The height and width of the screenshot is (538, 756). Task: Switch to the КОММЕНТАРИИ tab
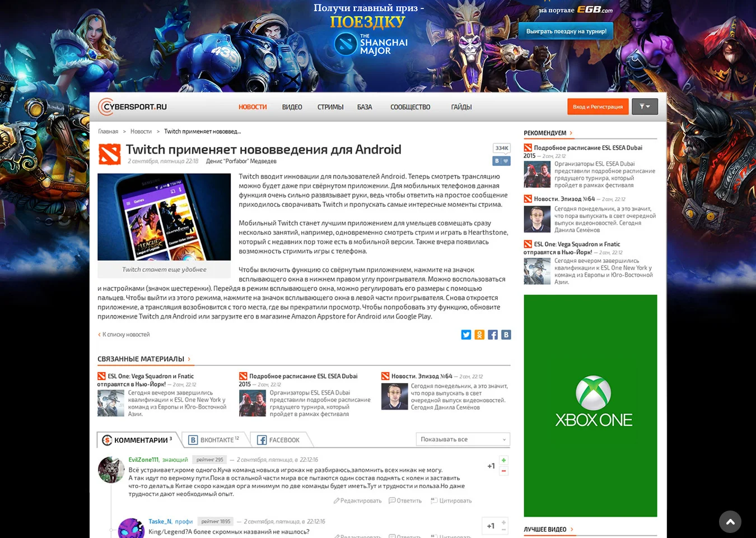[x=138, y=440]
